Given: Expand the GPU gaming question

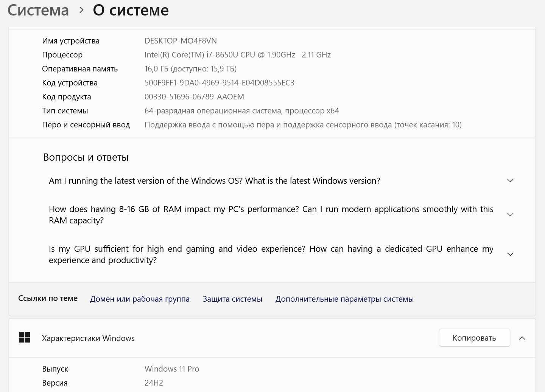Looking at the screenshot, I should click(510, 254).
